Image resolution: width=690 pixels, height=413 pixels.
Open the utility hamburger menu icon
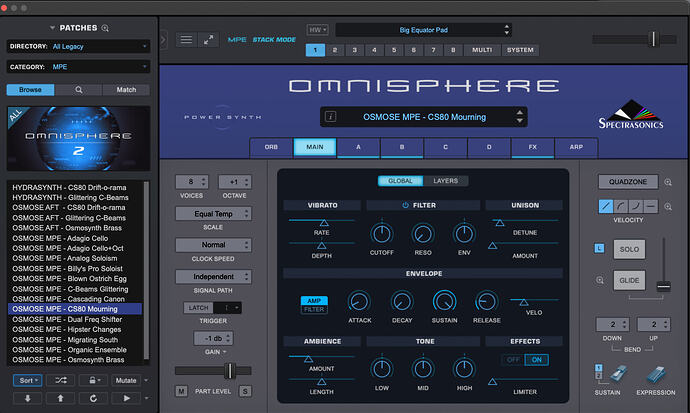[x=186, y=40]
